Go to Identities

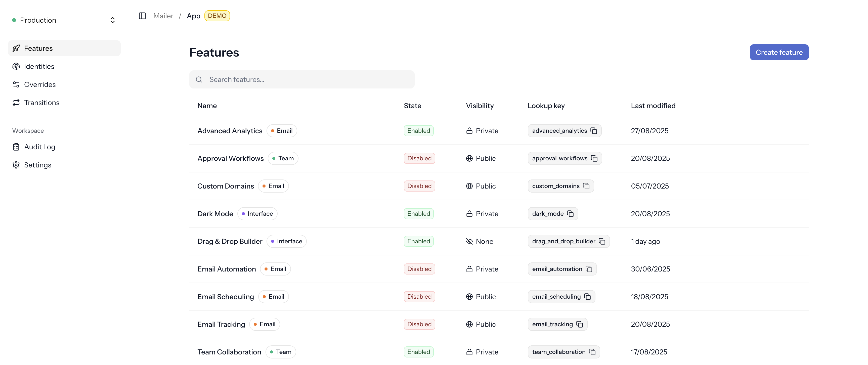pyautogui.click(x=64, y=66)
